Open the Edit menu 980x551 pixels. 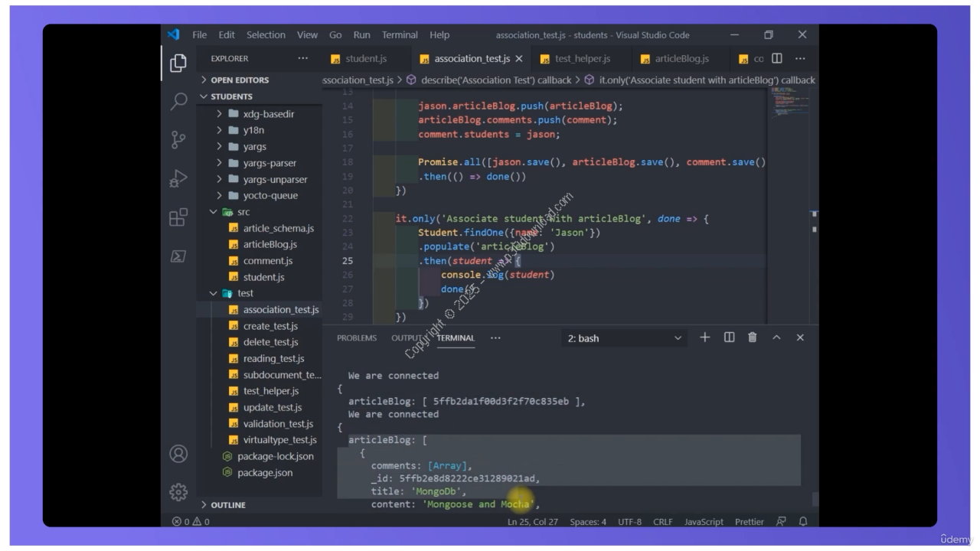pos(227,34)
